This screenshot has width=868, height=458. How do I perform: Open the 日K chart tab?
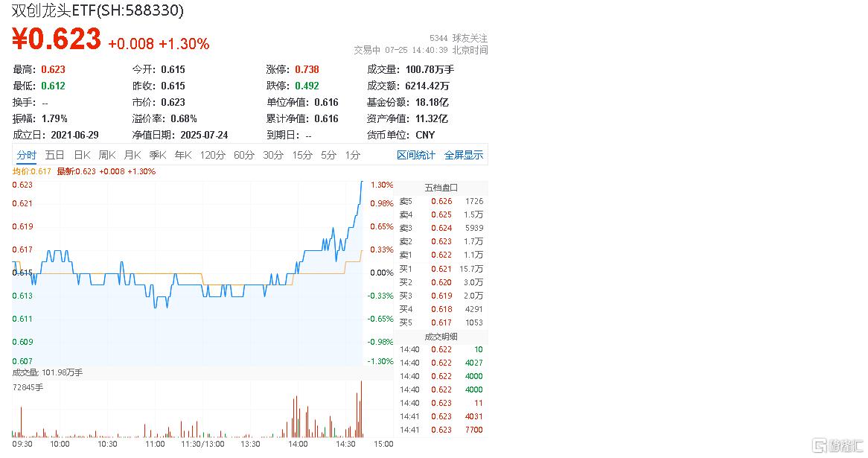click(82, 155)
